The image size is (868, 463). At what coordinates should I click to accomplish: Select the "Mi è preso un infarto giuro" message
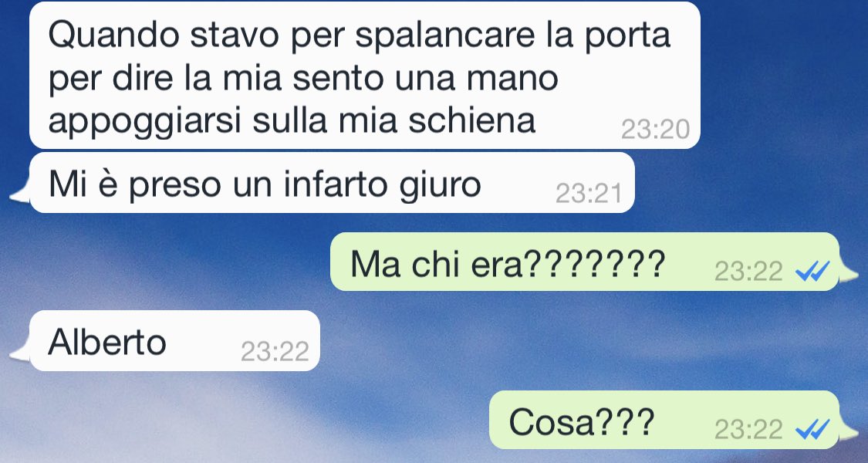332,183
